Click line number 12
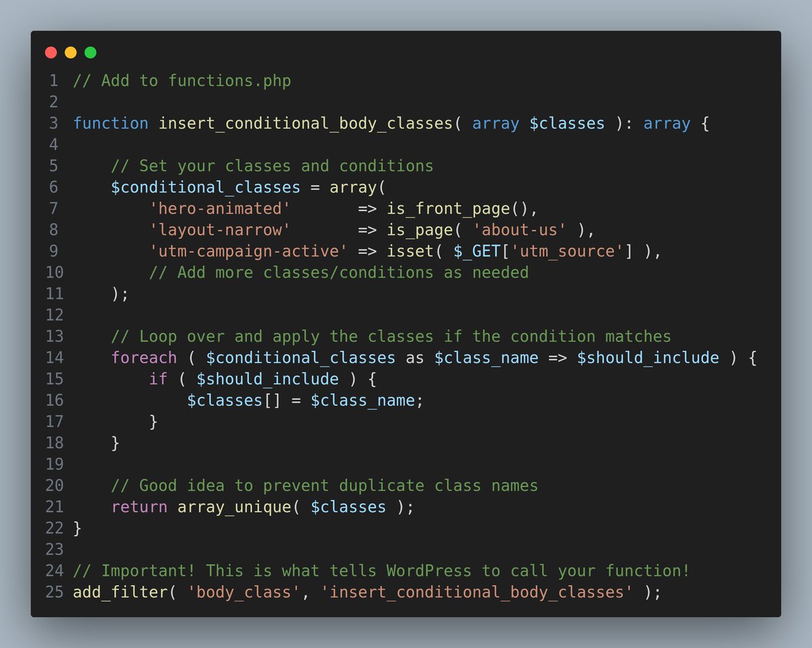Viewport: 812px width, 648px height. pyautogui.click(x=54, y=315)
